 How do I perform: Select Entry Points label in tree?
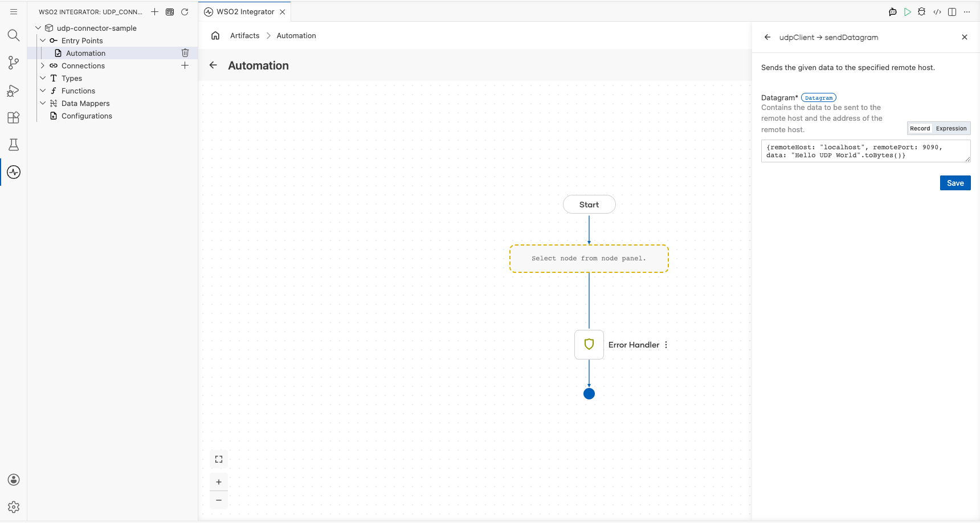pos(82,40)
